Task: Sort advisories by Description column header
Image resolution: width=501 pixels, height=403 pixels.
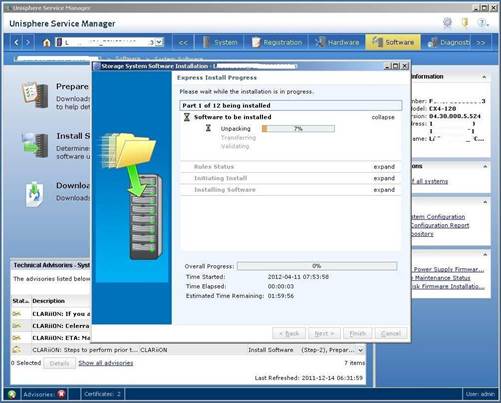Action: click(x=61, y=301)
